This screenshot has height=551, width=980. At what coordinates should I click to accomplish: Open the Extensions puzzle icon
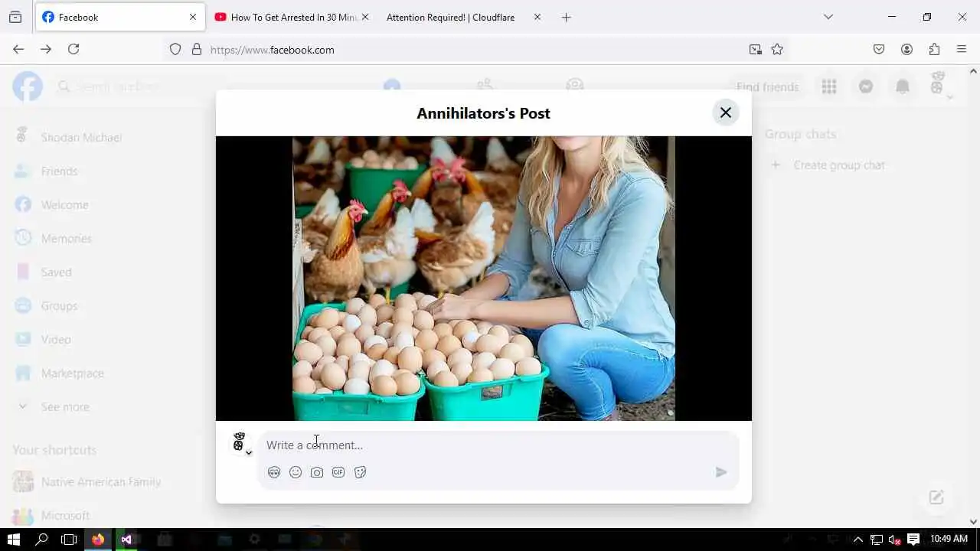point(934,49)
